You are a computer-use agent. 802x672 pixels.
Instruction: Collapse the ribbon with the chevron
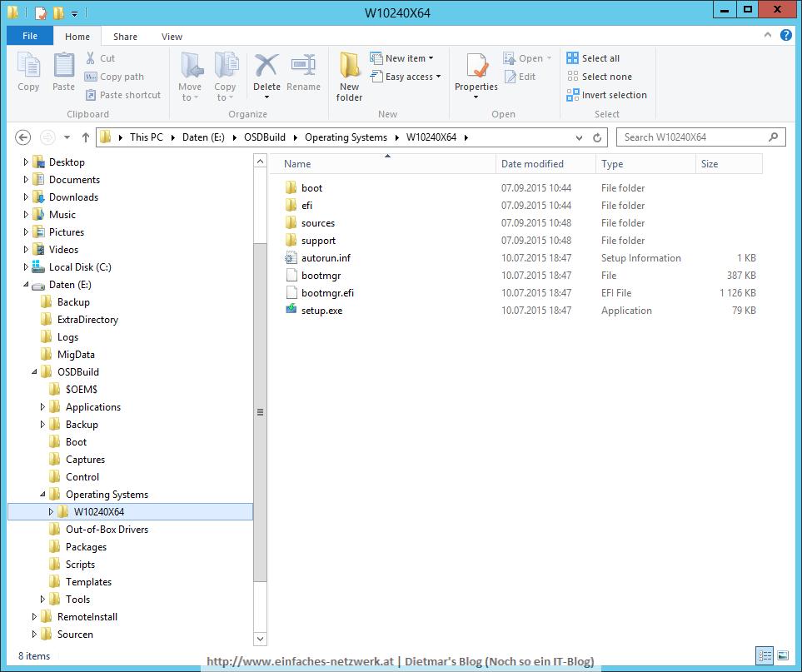tap(767, 35)
